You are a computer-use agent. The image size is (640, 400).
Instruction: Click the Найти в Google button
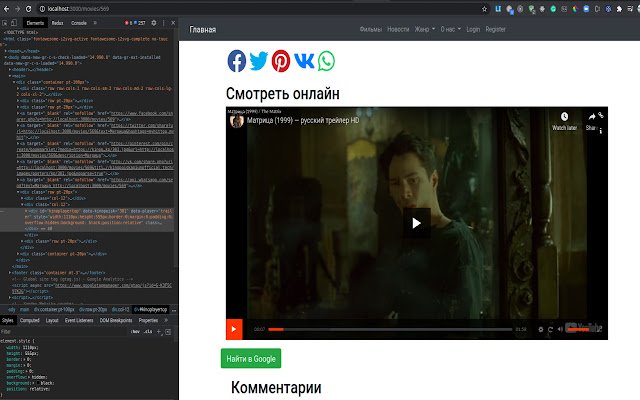[251, 358]
